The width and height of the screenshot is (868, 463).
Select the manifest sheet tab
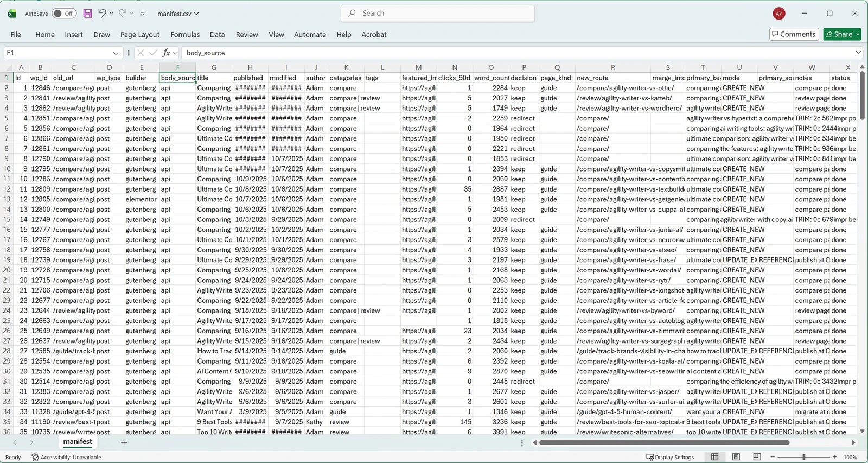pos(78,442)
